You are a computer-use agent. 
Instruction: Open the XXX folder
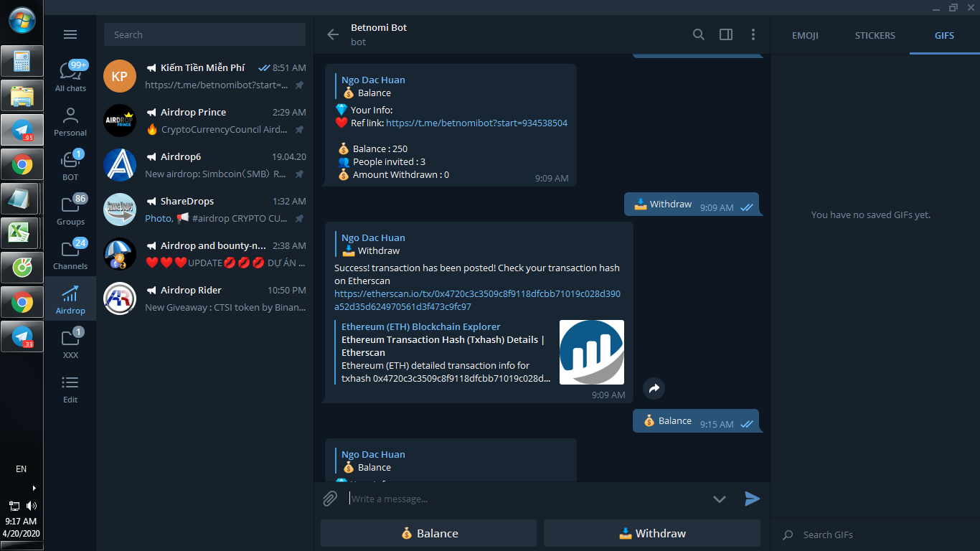70,344
